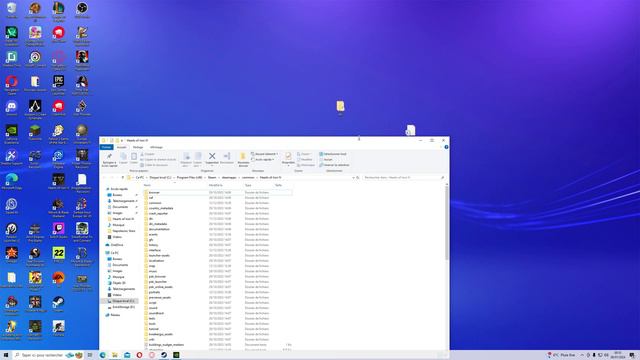Screen dimensions: 640x360
Task: Click File Explorer icon in taskbar
Action: (x=115, y=355)
